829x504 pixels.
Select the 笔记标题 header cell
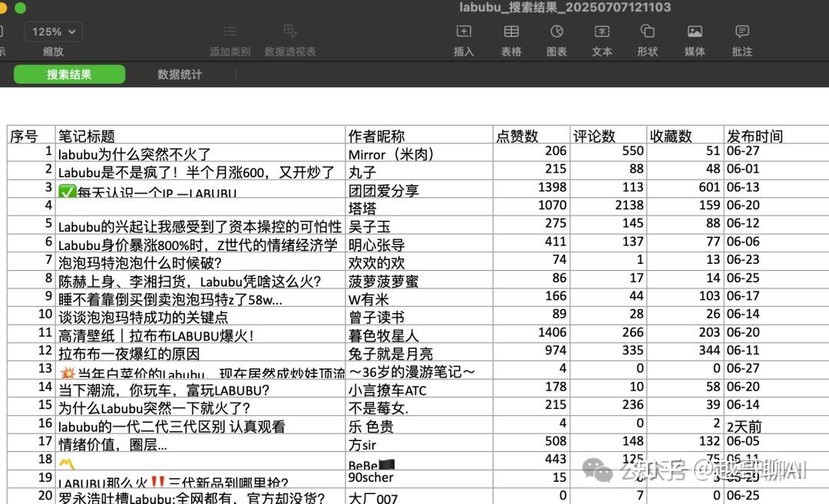click(200, 135)
